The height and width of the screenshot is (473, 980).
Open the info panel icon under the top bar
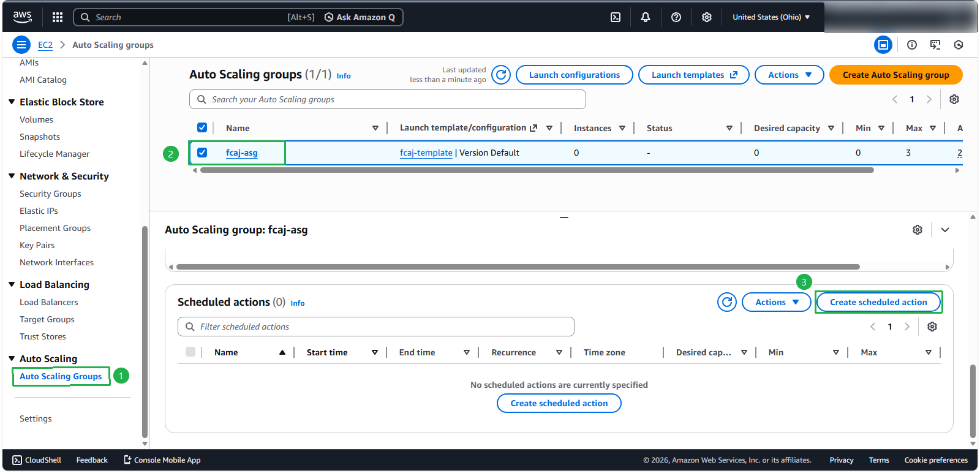pos(912,45)
